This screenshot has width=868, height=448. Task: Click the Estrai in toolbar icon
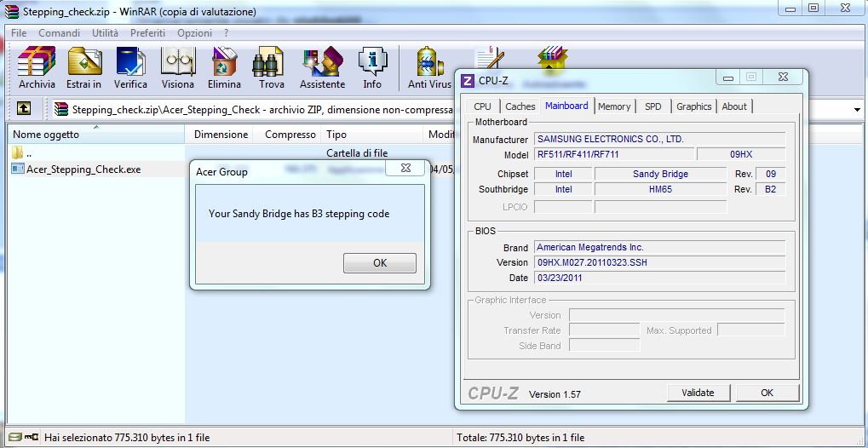click(83, 69)
